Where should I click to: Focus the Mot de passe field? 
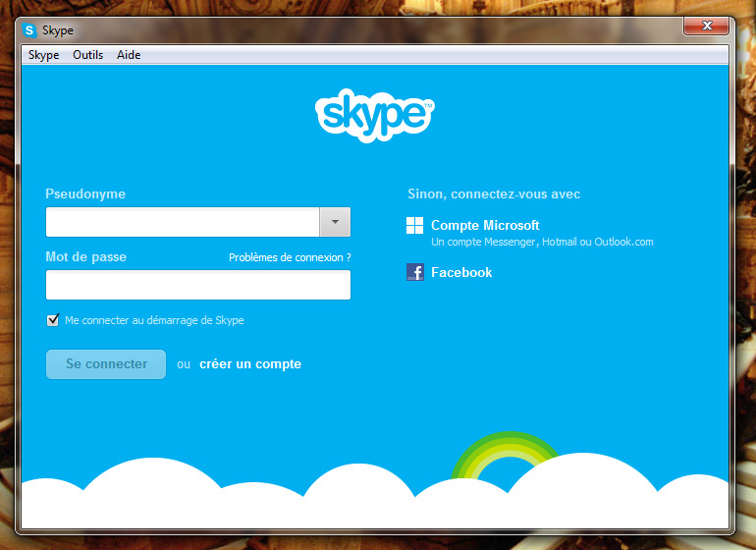(x=198, y=285)
